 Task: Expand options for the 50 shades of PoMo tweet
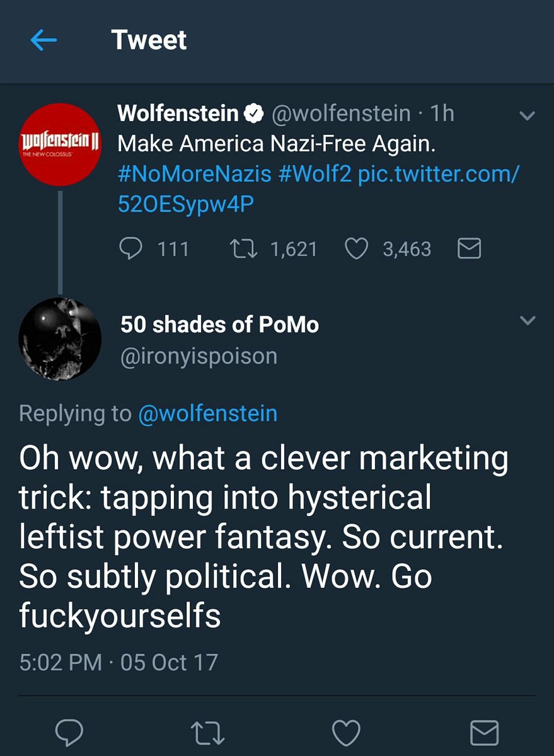[527, 321]
